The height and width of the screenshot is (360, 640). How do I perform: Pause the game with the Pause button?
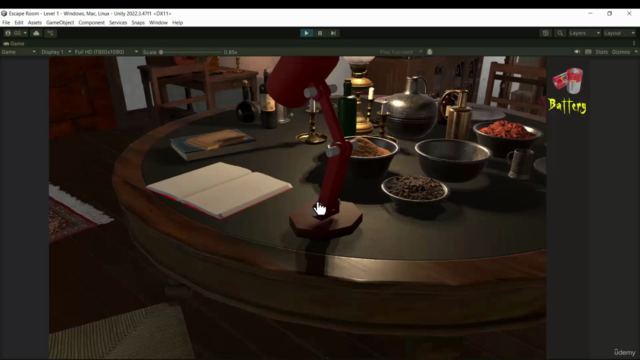(x=320, y=33)
